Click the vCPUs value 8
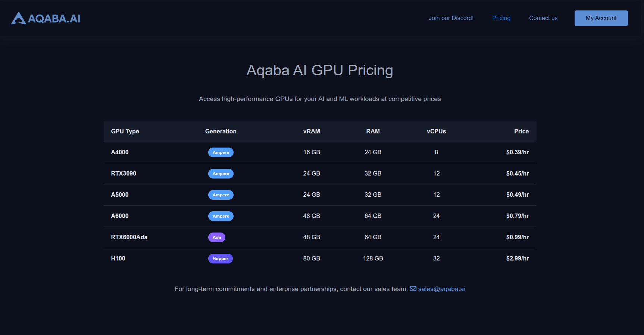Viewport: 644px width, 335px height. point(437,152)
